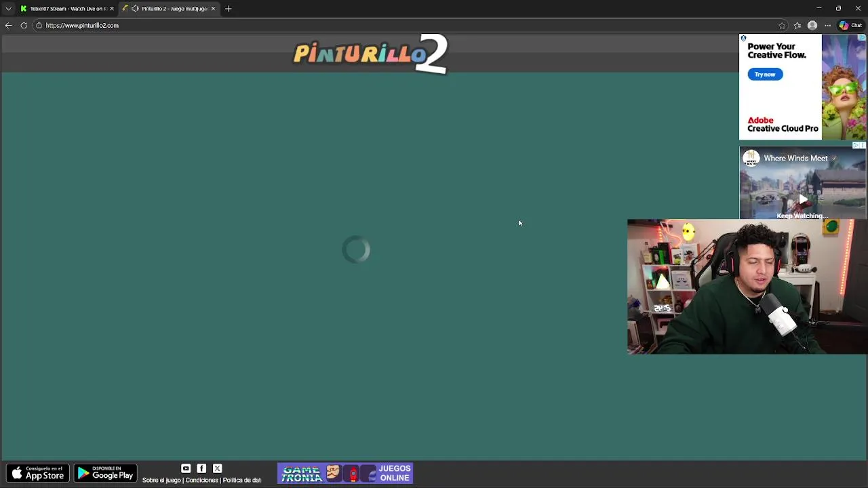Close the Tebxn07 Stream tab
The image size is (868, 488).
click(x=112, y=9)
